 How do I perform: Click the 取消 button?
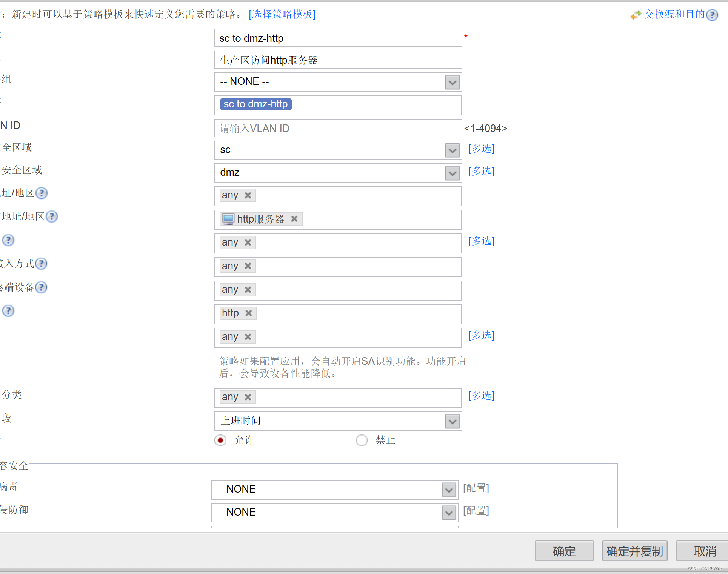point(705,551)
